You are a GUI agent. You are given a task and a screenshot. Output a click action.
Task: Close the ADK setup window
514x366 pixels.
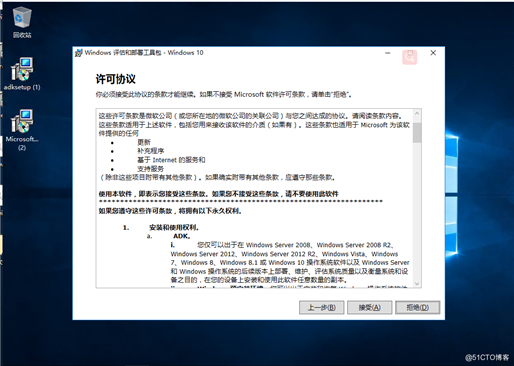point(433,53)
